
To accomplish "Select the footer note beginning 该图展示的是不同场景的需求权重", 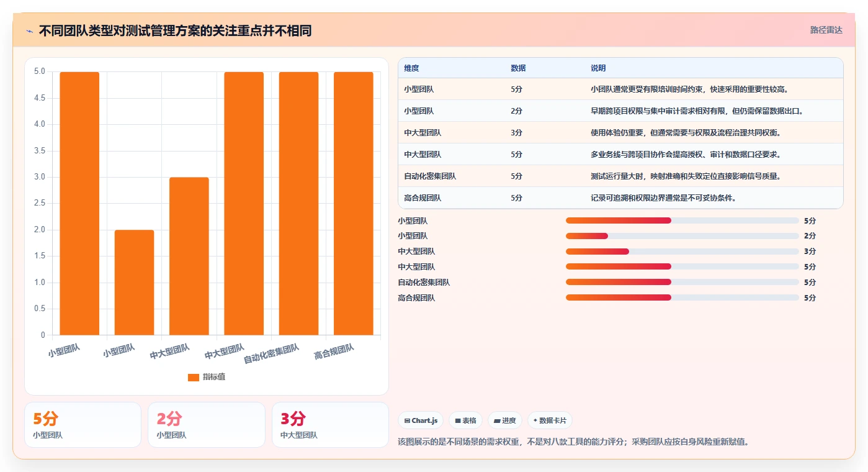I will [x=573, y=442].
